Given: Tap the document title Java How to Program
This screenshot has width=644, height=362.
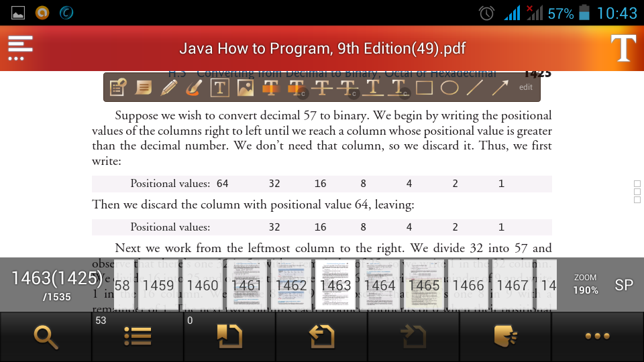Looking at the screenshot, I should (x=323, y=48).
